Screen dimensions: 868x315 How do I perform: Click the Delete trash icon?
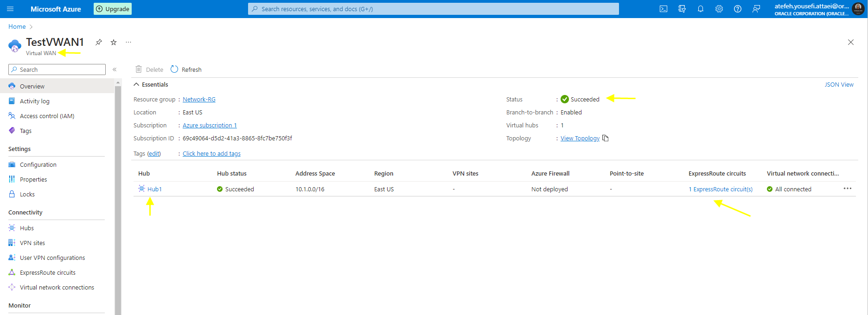pos(138,69)
